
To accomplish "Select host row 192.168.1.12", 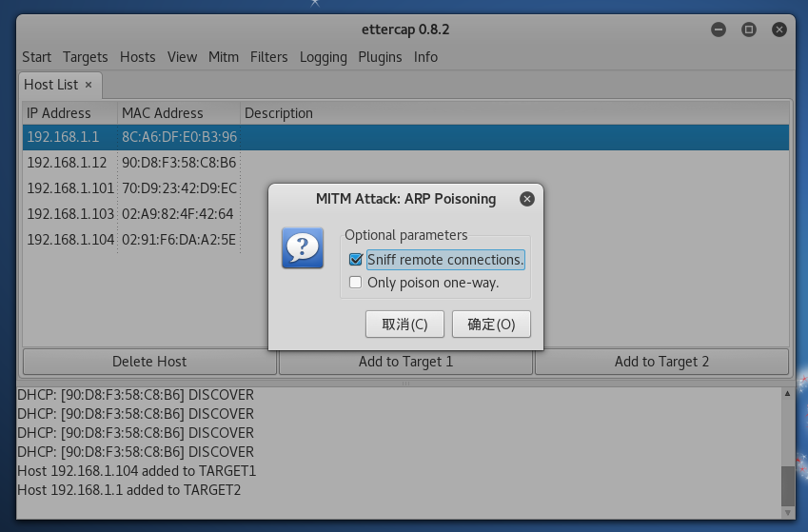I will pos(405,163).
